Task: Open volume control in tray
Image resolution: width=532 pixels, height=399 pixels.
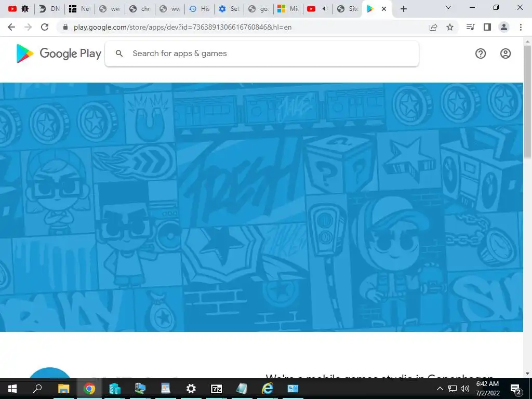Action: tap(465, 389)
